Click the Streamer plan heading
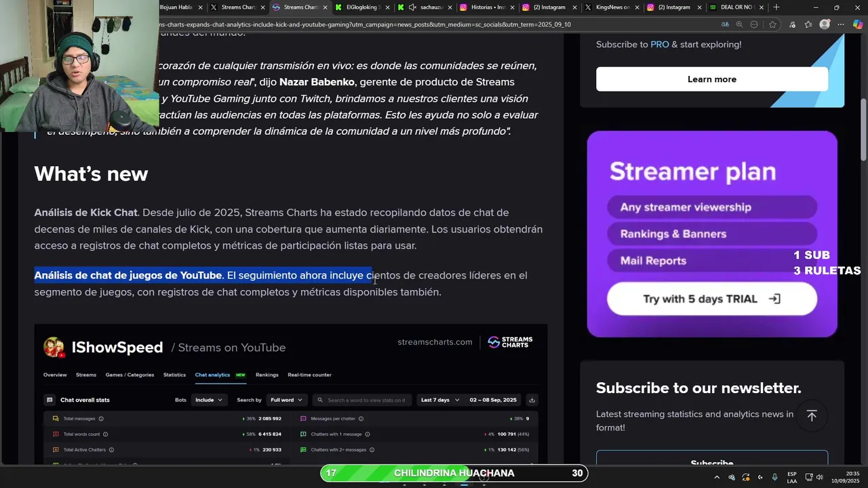This screenshot has width=868, height=488. (692, 171)
